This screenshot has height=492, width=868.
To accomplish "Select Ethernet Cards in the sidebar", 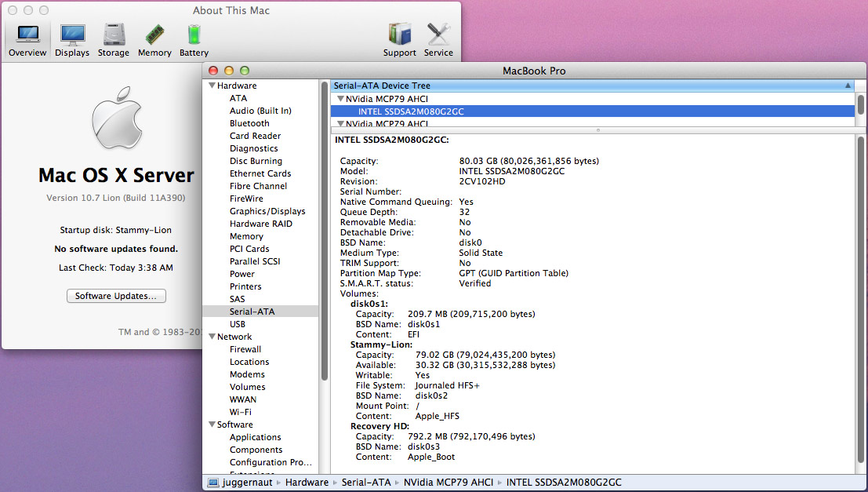I will point(260,173).
